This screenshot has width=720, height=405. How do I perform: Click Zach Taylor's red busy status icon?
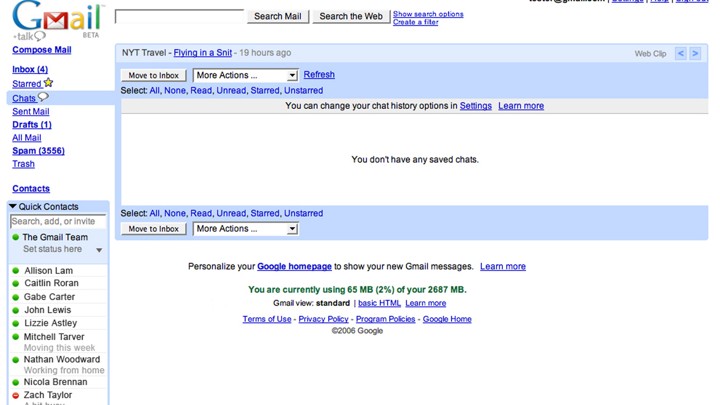pos(16,395)
